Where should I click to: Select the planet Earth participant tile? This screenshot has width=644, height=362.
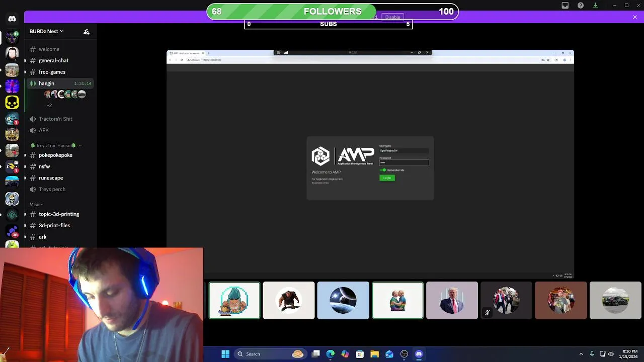(x=343, y=301)
